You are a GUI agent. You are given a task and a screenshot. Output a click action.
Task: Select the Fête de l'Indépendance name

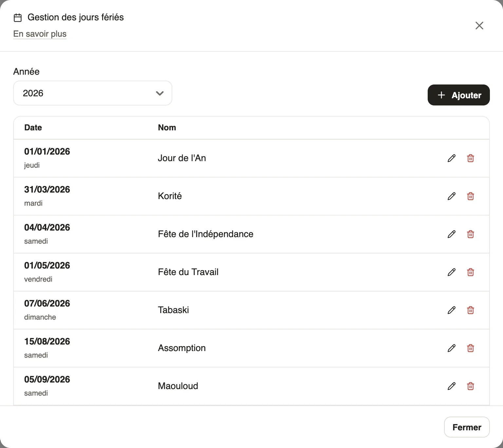pos(206,234)
